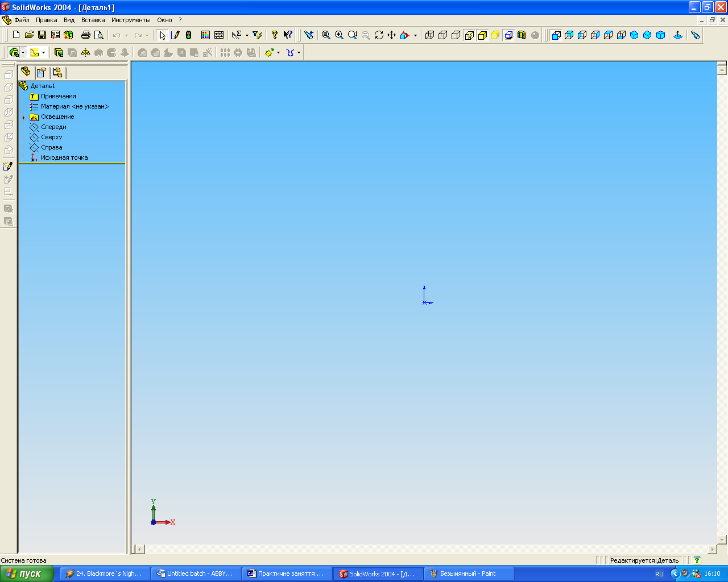Open dropdown arrow beside first features flyout
Screen dimensions: 728x582
(23, 52)
